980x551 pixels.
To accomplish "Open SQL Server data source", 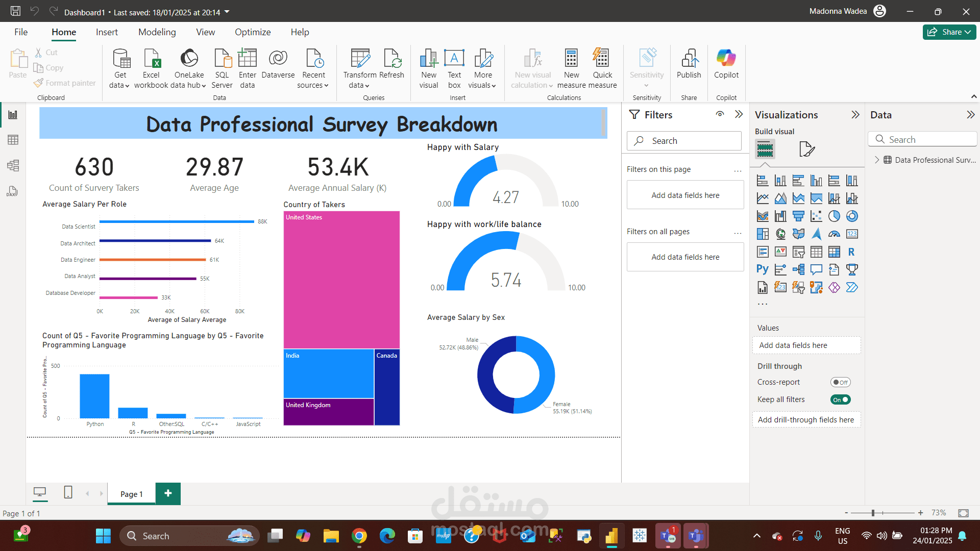I will click(222, 69).
